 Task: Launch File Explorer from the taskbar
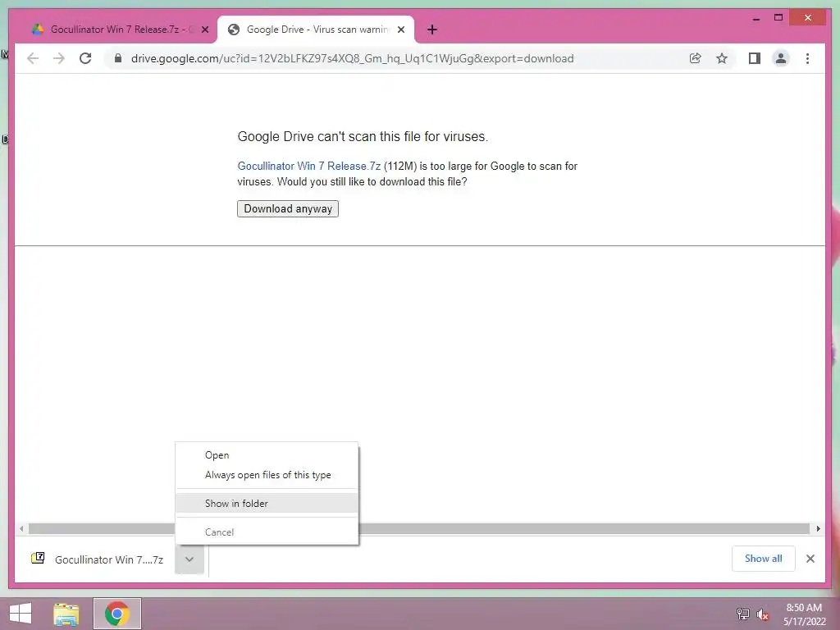(x=66, y=614)
